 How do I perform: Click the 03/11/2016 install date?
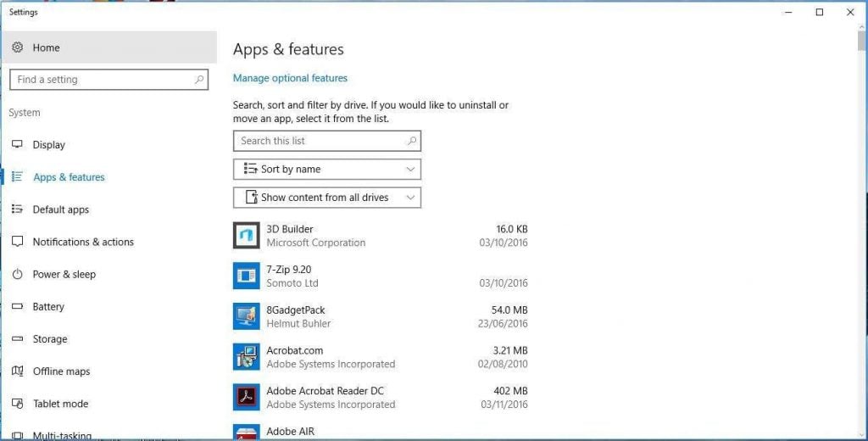click(x=504, y=405)
